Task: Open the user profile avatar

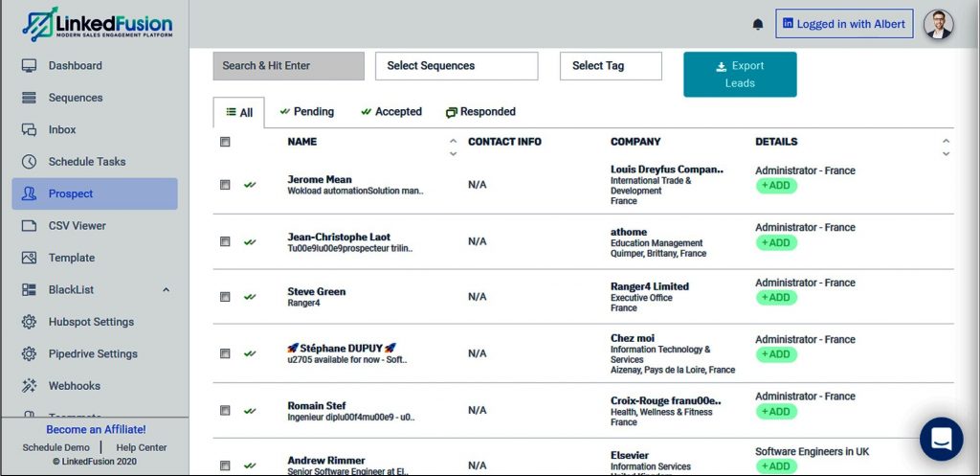Action: 938,24
